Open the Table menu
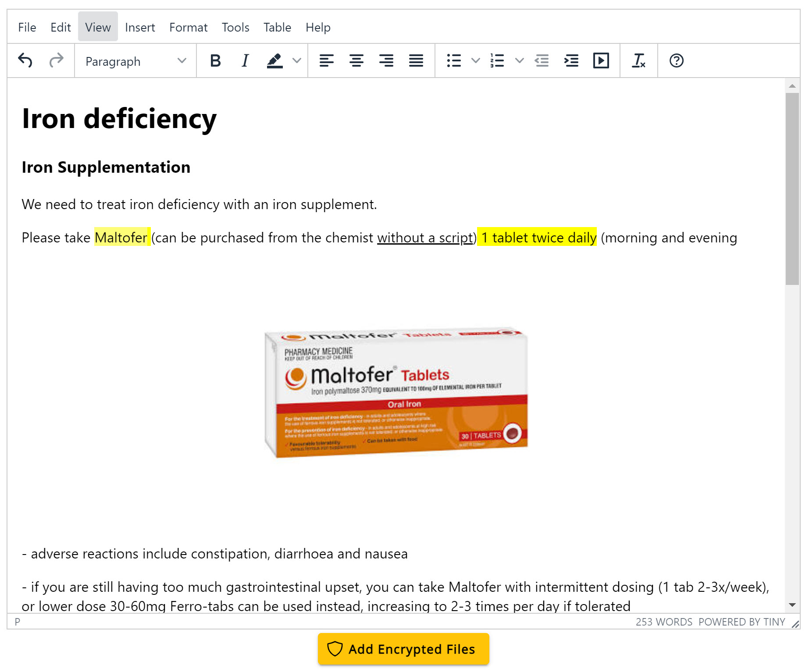The width and height of the screenshot is (809, 672). pyautogui.click(x=277, y=27)
